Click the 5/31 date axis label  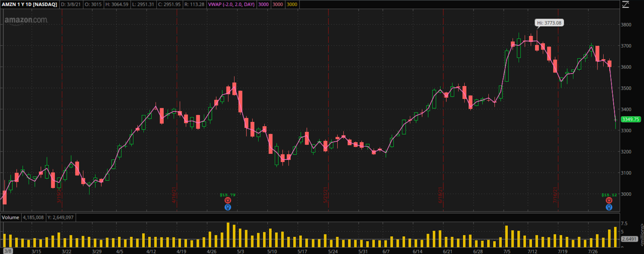363,251
